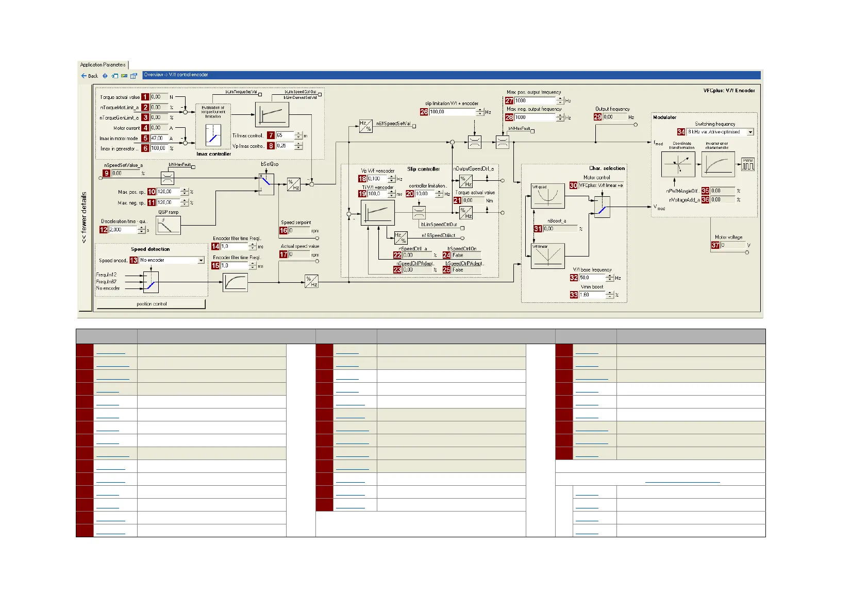Image resolution: width=868 pixels, height=613 pixels.
Task: Click the Vp V/f +encoder spinner arrows
Action: (392, 179)
